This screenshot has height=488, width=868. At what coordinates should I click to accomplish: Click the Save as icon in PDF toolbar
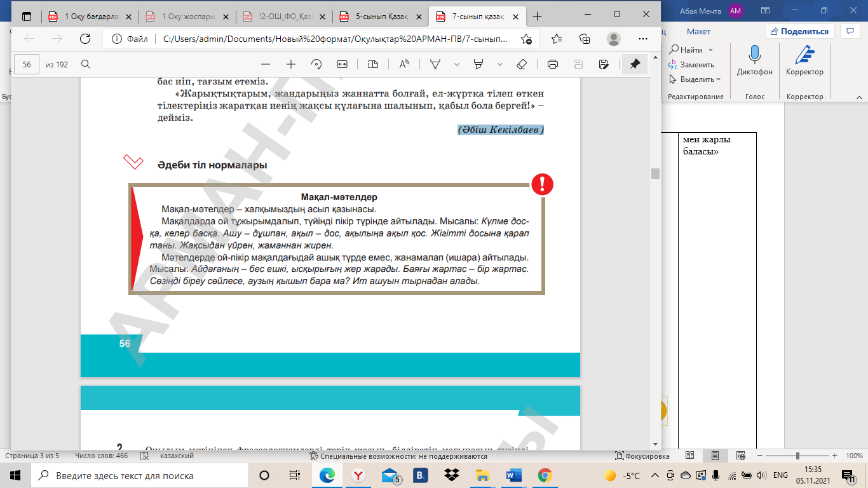[604, 64]
